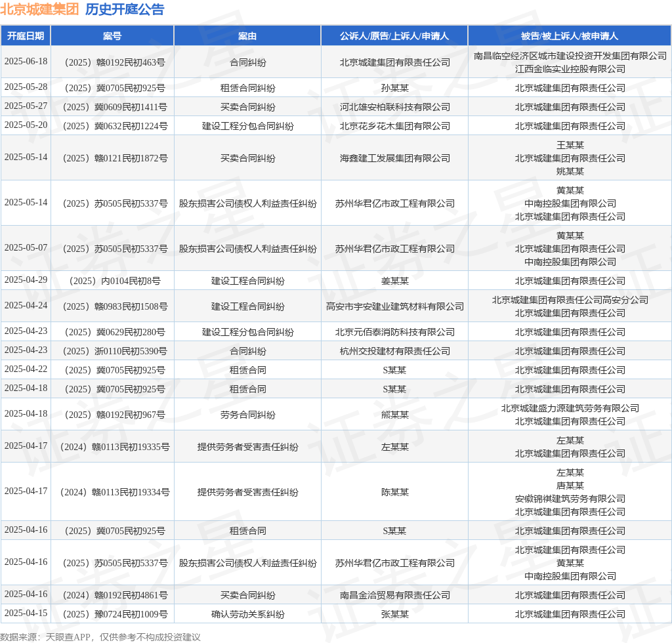Click case reason '劳务合同纠纷'
The width and height of the screenshot is (672, 643).
tap(247, 415)
